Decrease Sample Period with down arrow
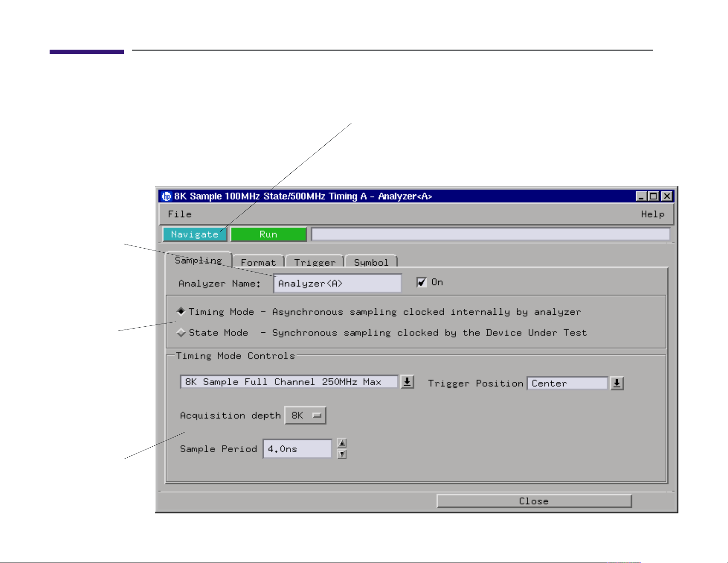This screenshot has width=728, height=563. 342,454
